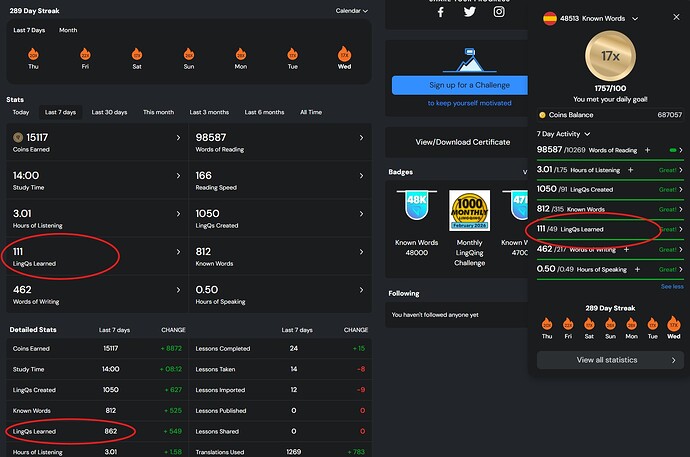Click Translations Used row in Detailed Stats
The width and height of the screenshot is (690, 457).
280,452
